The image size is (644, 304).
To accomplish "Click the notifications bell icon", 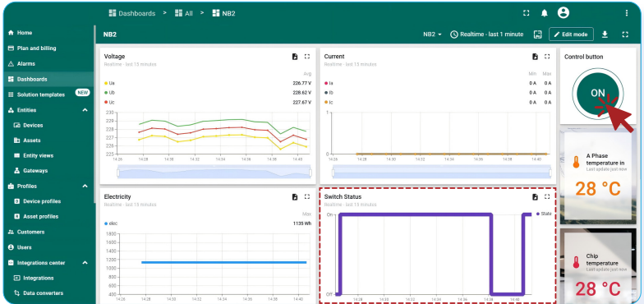I will (544, 13).
